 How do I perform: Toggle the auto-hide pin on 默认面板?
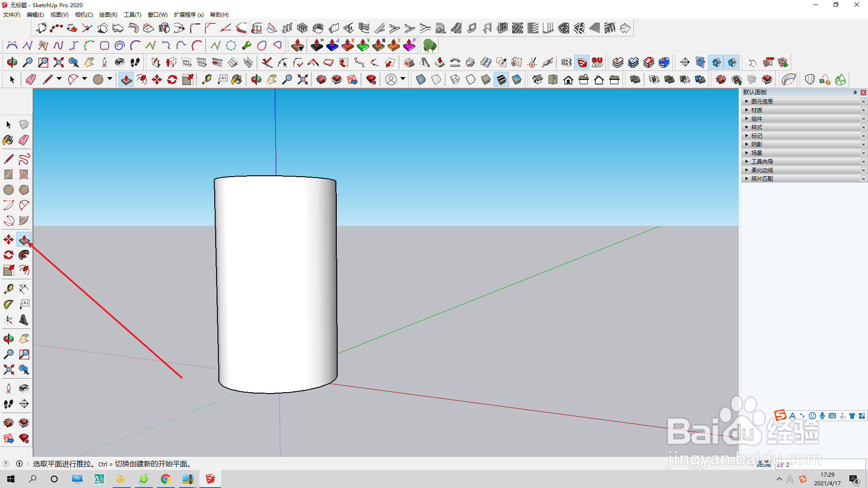point(855,92)
